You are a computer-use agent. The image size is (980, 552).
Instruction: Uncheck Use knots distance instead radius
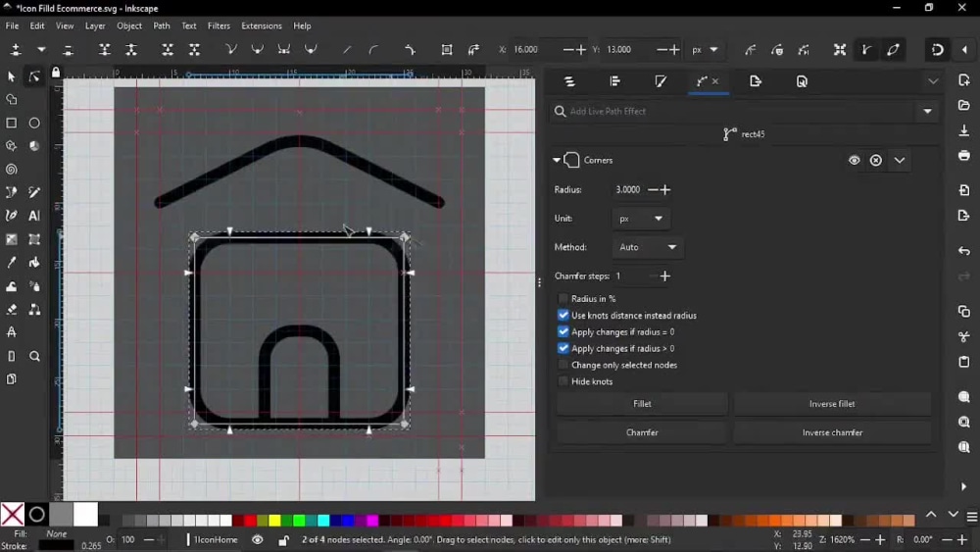tap(563, 315)
